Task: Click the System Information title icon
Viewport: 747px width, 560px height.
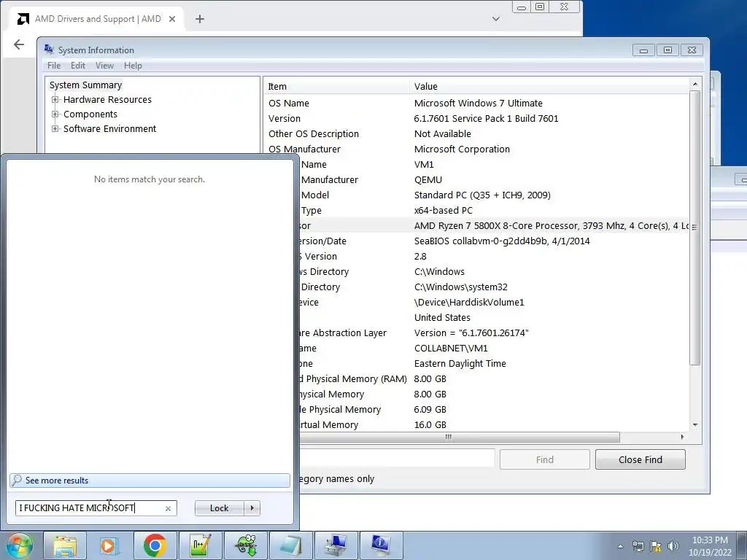Action: coord(49,50)
